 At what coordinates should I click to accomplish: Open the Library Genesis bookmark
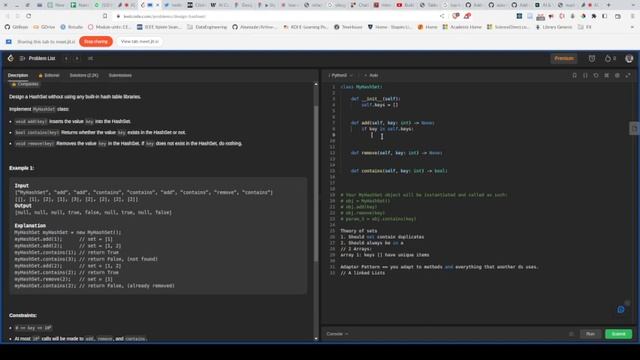[x=554, y=27]
